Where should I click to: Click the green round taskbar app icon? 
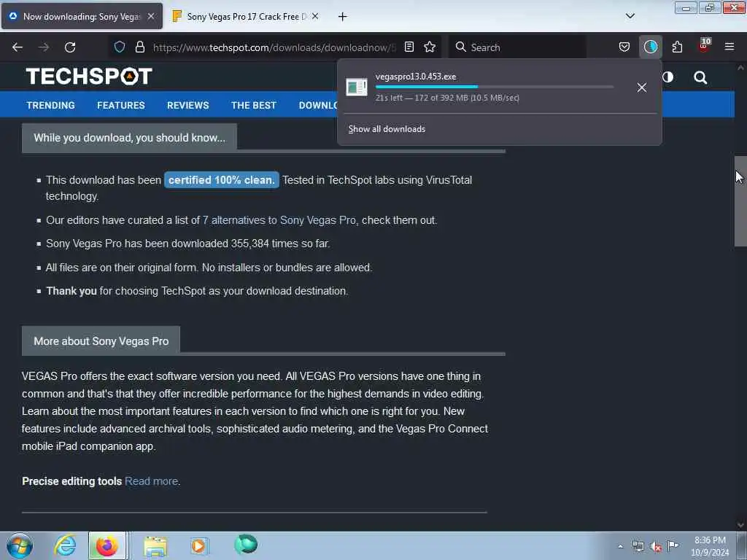pyautogui.click(x=246, y=544)
